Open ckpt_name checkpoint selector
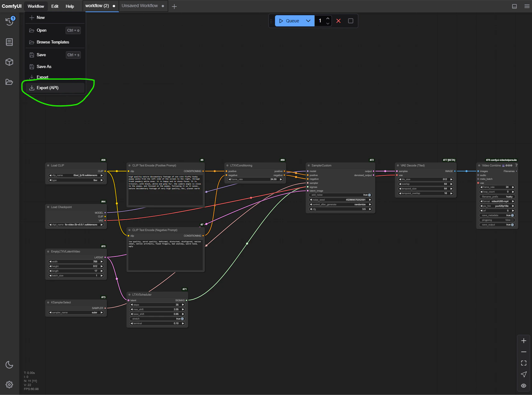The image size is (532, 395). coord(76,225)
